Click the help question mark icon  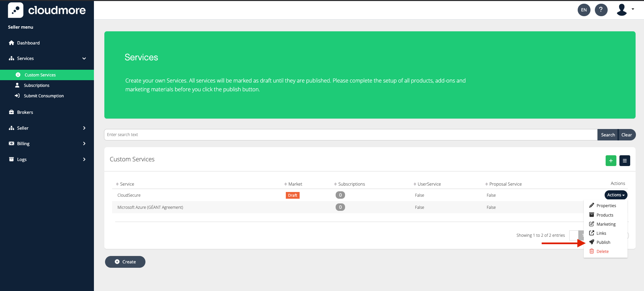(x=601, y=10)
